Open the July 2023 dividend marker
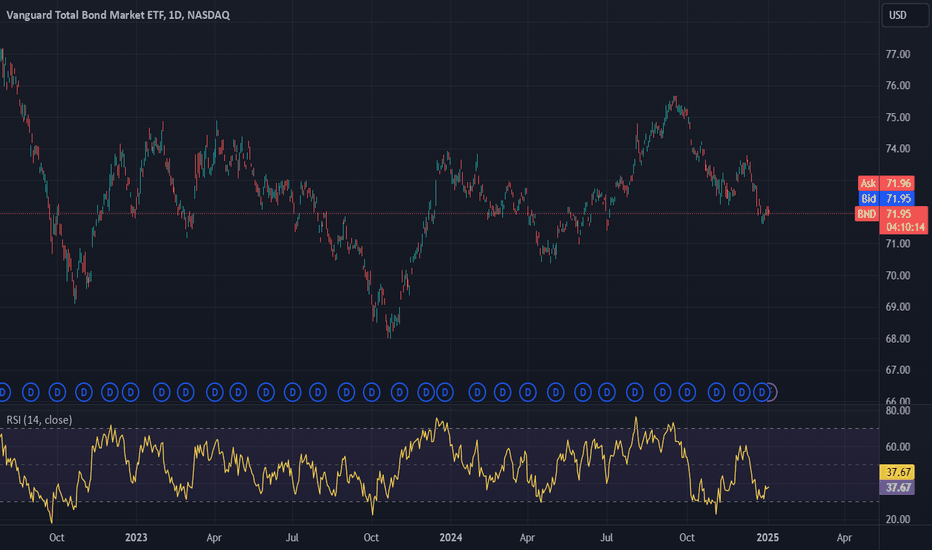 click(292, 392)
